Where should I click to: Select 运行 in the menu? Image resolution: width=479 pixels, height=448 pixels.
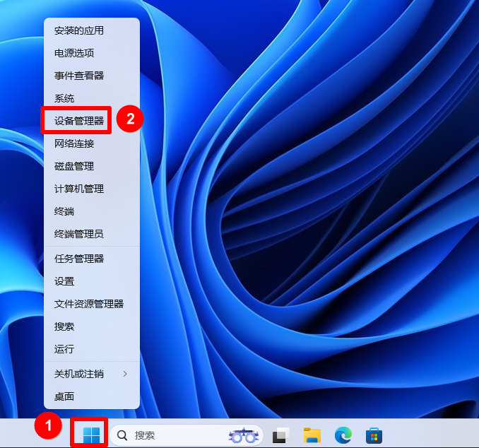(92, 349)
